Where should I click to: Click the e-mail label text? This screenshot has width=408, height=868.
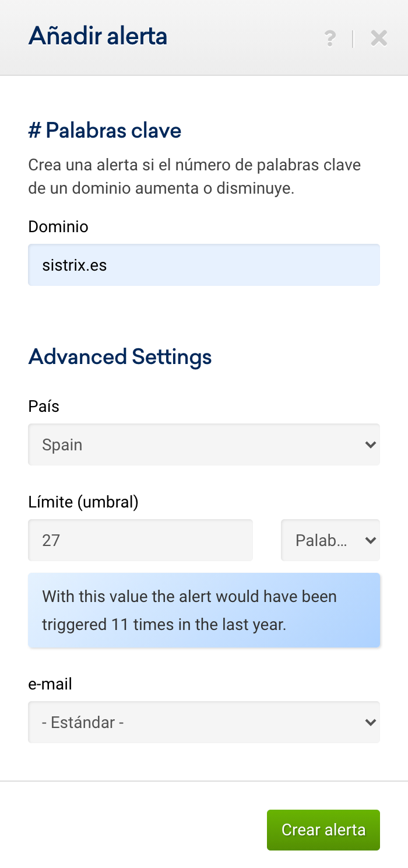pos(50,684)
